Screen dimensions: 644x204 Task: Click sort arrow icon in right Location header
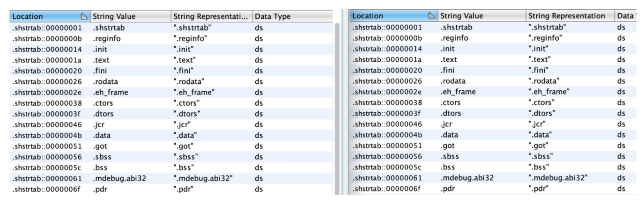(431, 17)
